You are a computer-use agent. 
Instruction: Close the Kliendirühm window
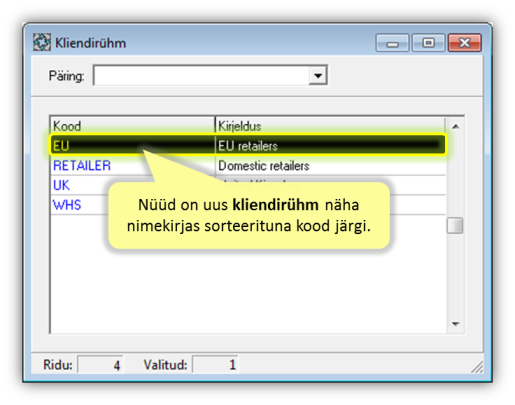click(x=465, y=43)
